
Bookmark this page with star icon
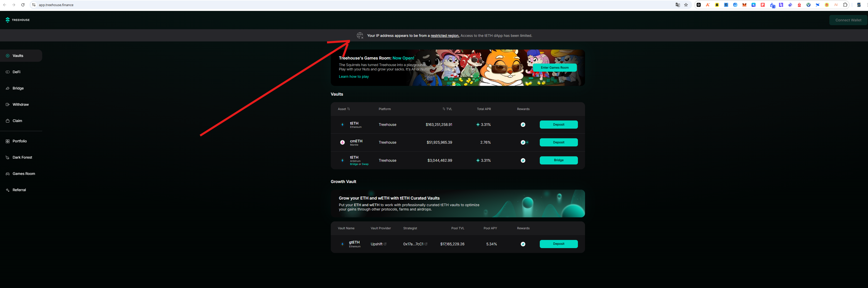pos(686,5)
